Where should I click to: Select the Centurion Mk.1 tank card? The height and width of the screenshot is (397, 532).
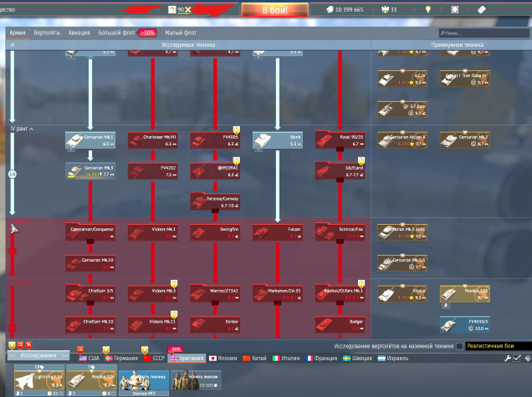click(90, 140)
